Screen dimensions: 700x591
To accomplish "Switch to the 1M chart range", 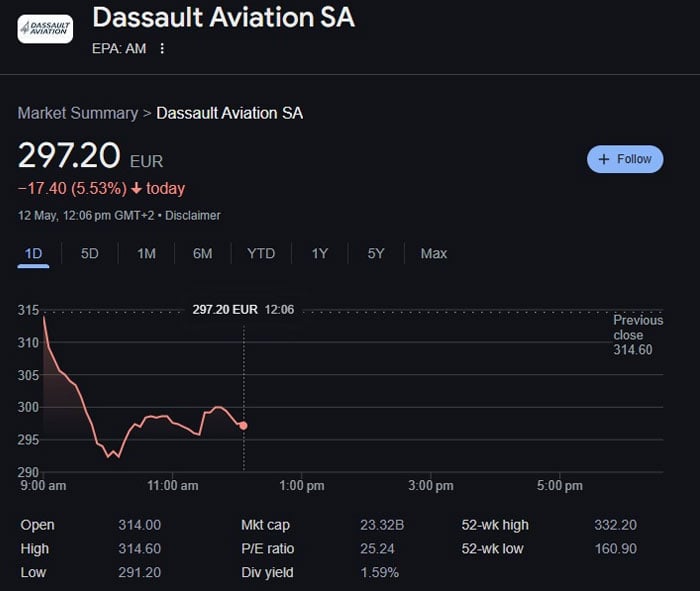I will pos(146,254).
